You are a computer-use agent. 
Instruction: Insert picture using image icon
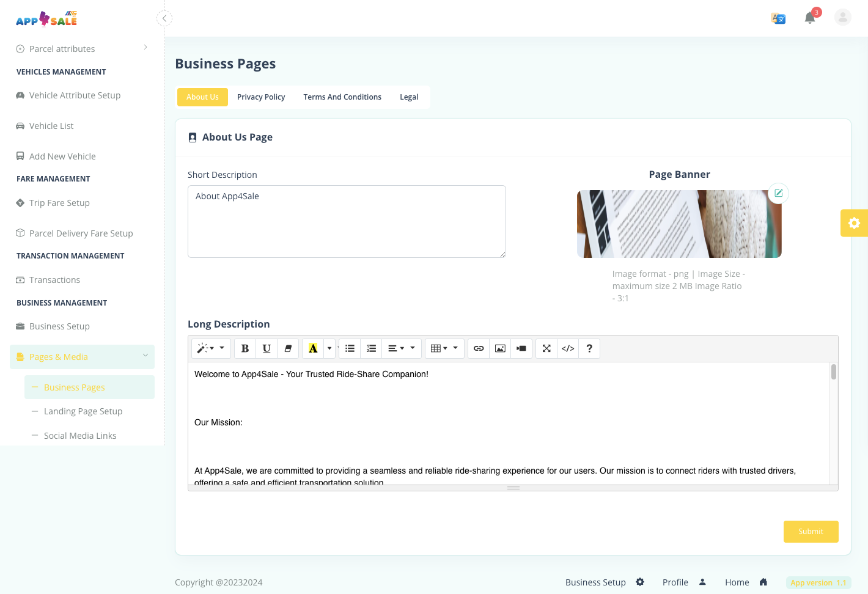click(x=500, y=348)
